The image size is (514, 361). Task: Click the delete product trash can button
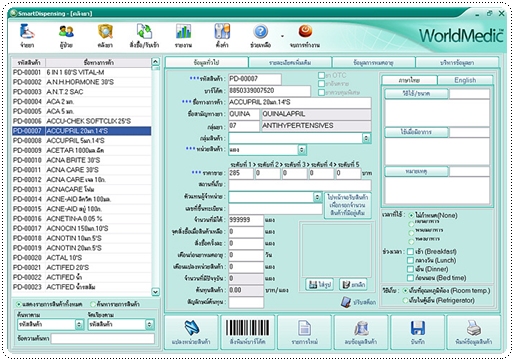[361, 332]
